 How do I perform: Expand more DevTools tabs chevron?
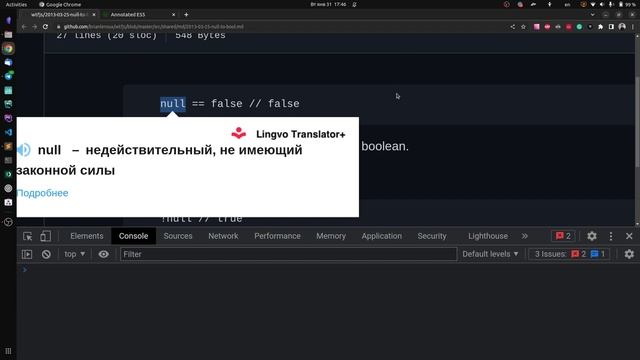[x=524, y=236]
